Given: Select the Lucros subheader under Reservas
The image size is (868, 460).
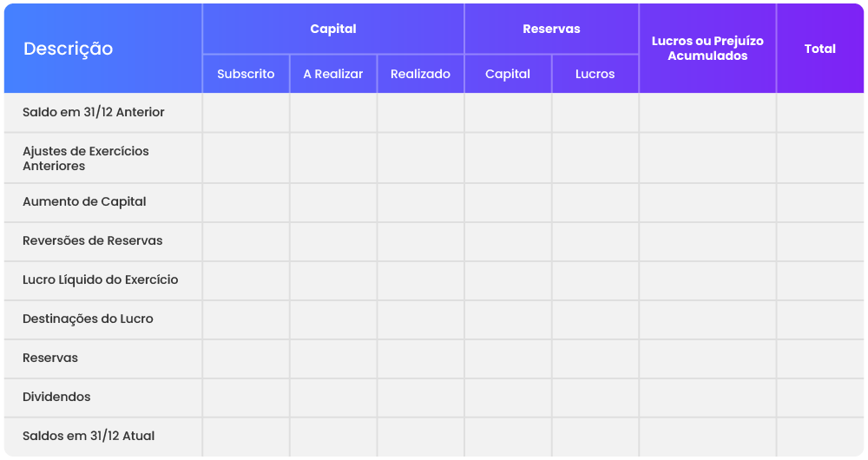Looking at the screenshot, I should point(595,74).
